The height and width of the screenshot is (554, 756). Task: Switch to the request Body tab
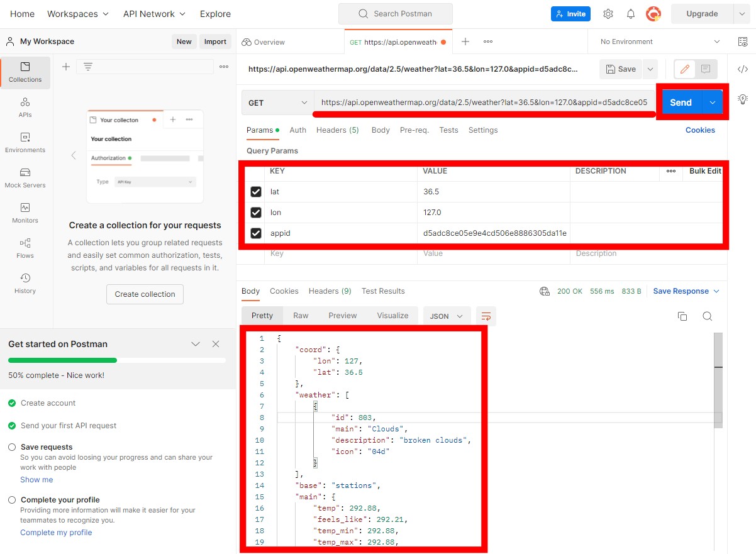(x=381, y=130)
